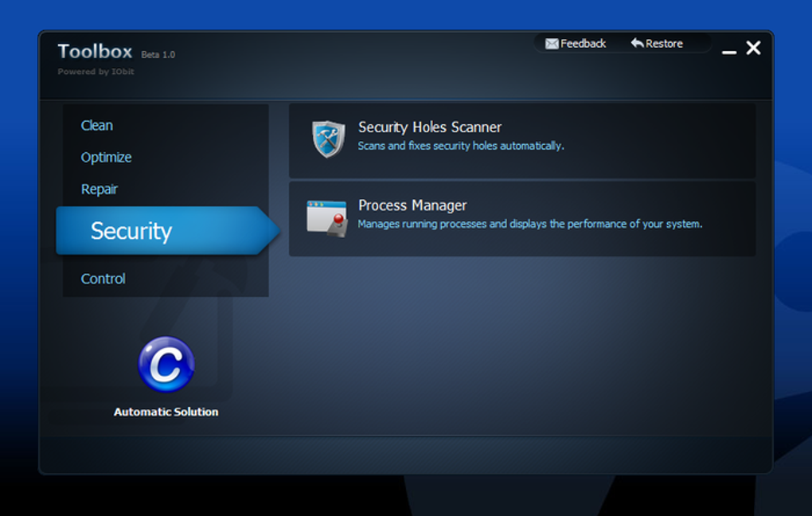Open Security Holes Scanner title text
This screenshot has width=812, height=516.
coord(430,127)
